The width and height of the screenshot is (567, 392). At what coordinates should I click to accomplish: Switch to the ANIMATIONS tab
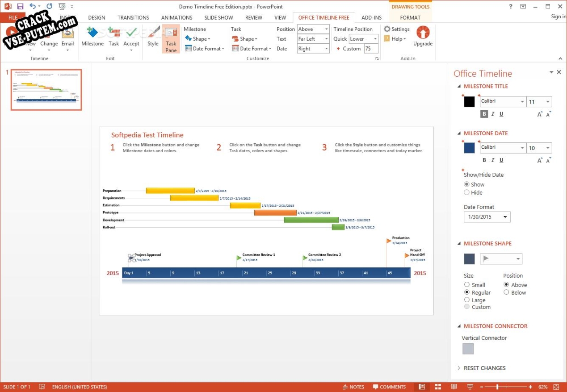[x=176, y=17]
